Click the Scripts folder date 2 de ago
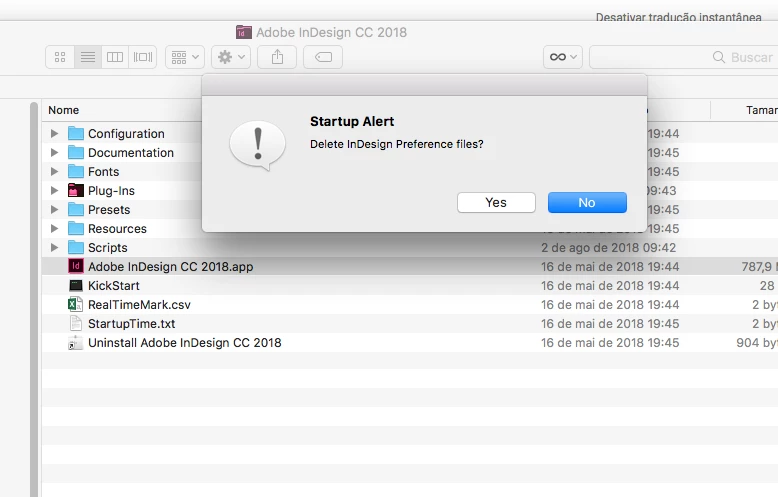Viewport: 778px width, 497px height. pyautogui.click(x=608, y=248)
